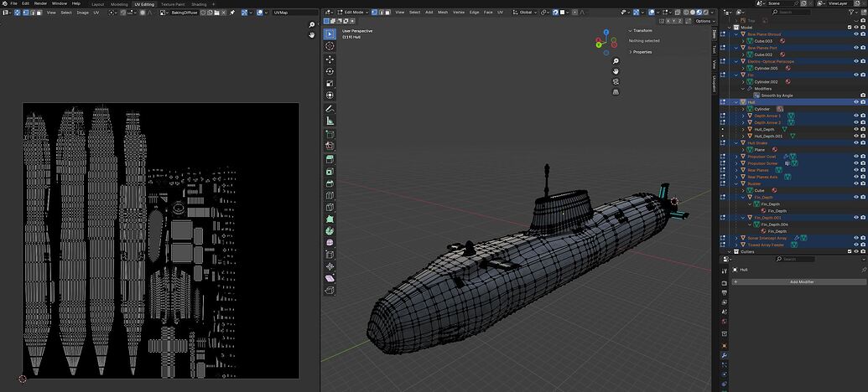Viewport: 868px width, 392px height.
Task: Select the Annotate tool
Action: tap(330, 108)
